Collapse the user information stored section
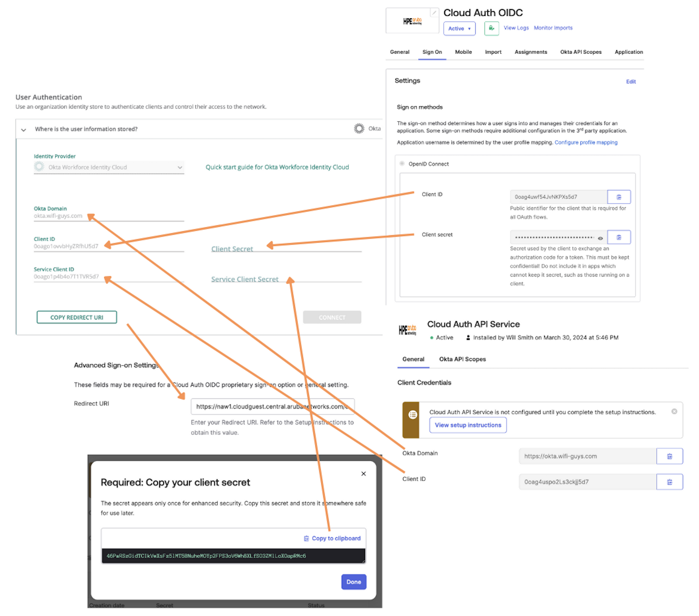The height and width of the screenshot is (616, 699). [24, 129]
